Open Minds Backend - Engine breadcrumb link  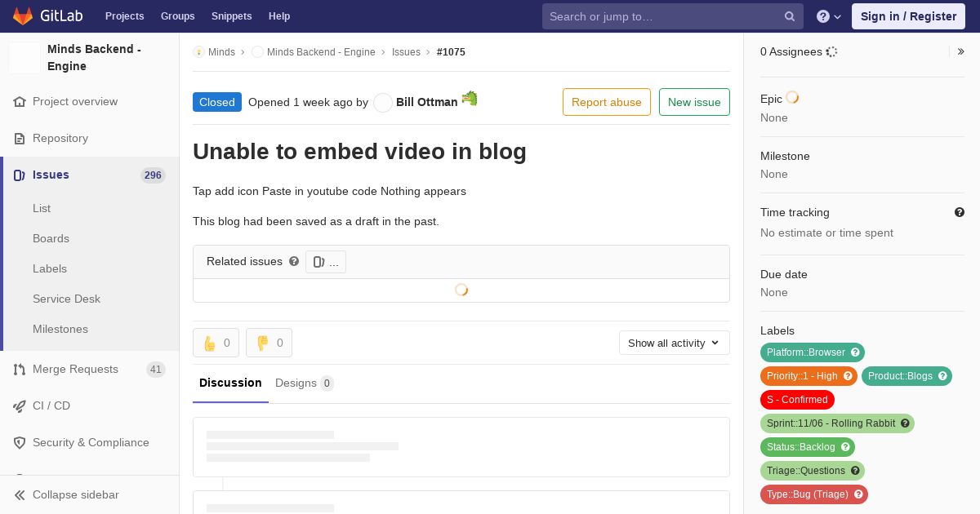pyautogui.click(x=321, y=52)
